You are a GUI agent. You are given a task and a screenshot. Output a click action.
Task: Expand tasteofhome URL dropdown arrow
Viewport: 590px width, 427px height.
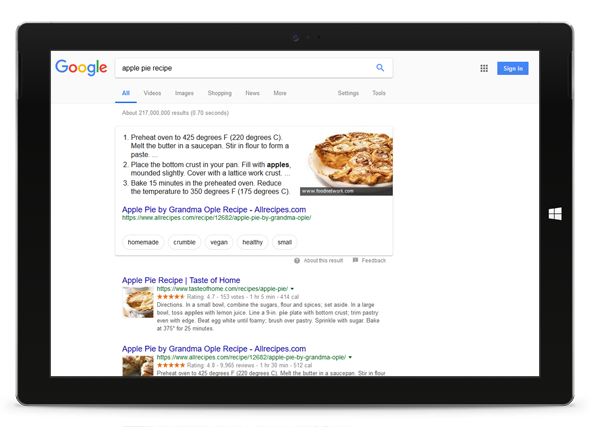click(292, 289)
